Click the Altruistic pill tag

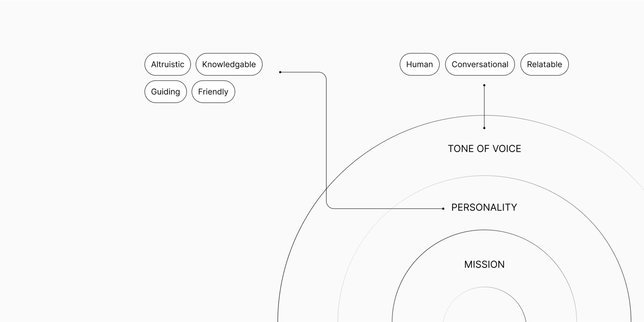click(168, 64)
